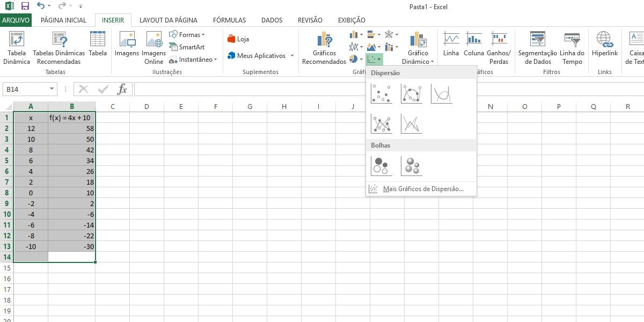Choose scatter with smooth lines and markers
The image size is (644, 322).
point(411,94)
